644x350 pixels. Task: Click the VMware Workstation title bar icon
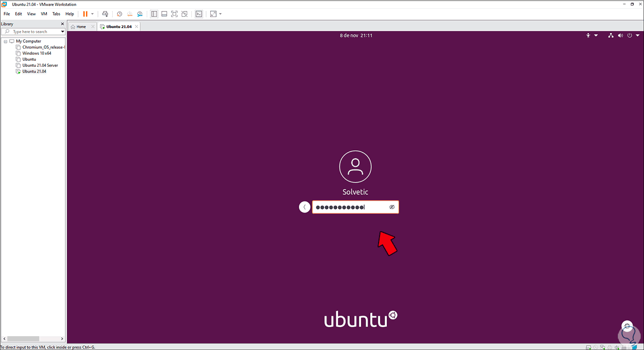coord(5,4)
